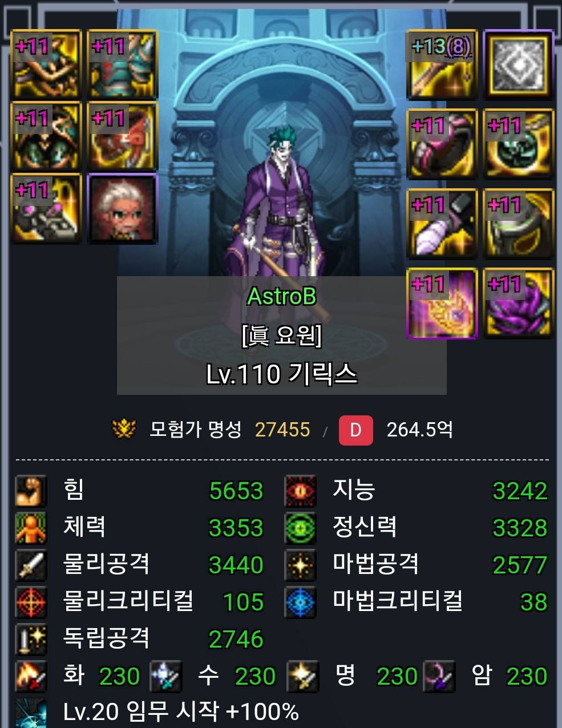The image size is (562, 728).
Task: Click the +11 green orb ring icon
Action: 519,144
